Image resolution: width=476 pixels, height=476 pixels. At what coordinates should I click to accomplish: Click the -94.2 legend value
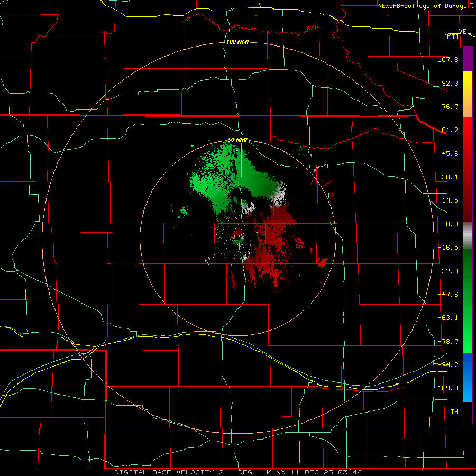pyautogui.click(x=448, y=365)
